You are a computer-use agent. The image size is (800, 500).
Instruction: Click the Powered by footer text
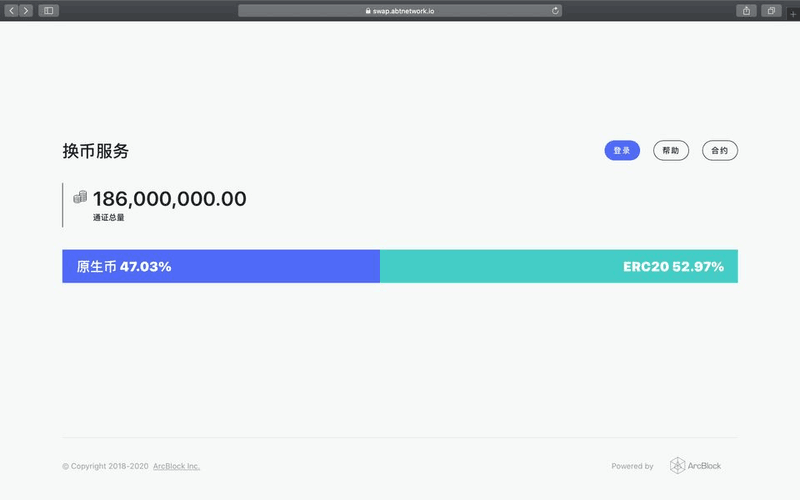632,466
